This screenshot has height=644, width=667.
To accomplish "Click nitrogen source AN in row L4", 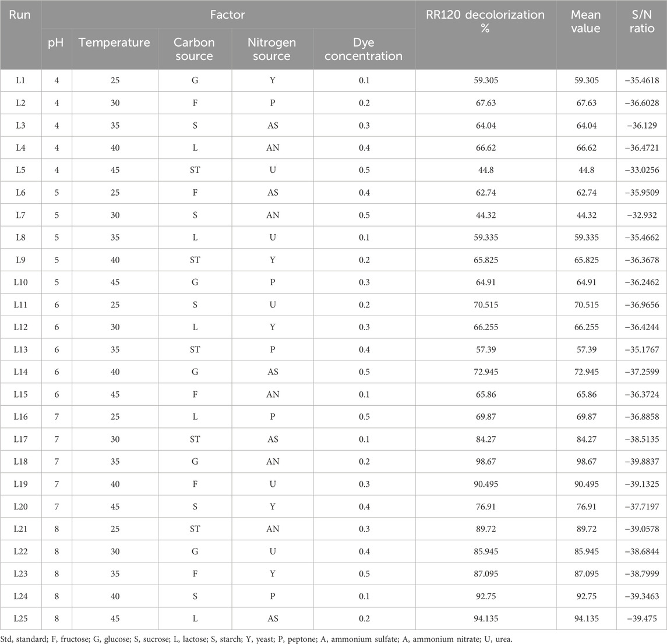I will pos(272,148).
